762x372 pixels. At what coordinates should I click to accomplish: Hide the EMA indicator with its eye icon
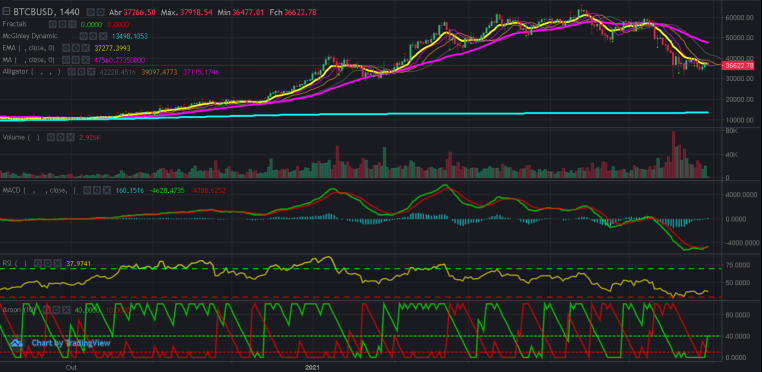tap(66, 48)
